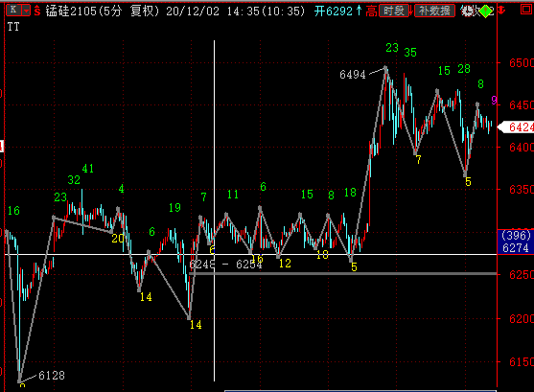
Task: Click the green 28 swing count label
Action: click(x=464, y=69)
